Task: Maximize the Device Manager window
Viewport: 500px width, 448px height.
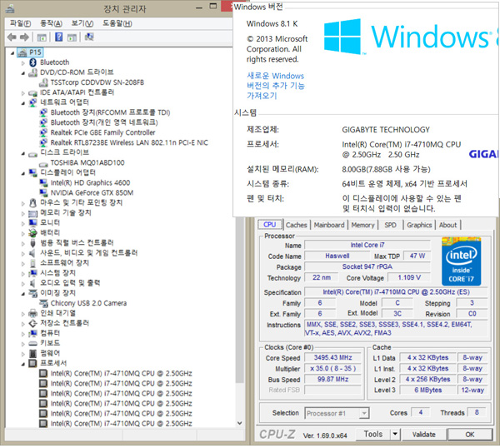Action: [213, 6]
